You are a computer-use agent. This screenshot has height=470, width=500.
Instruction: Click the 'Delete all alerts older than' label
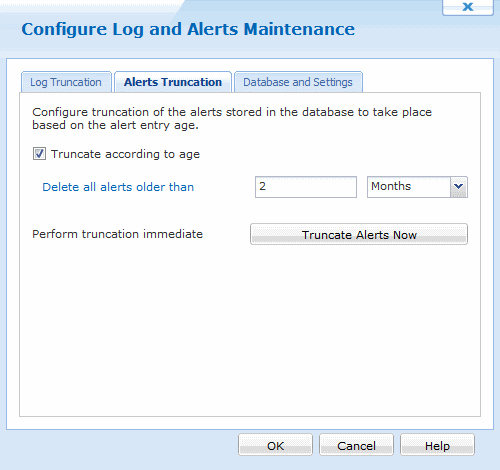point(118,187)
